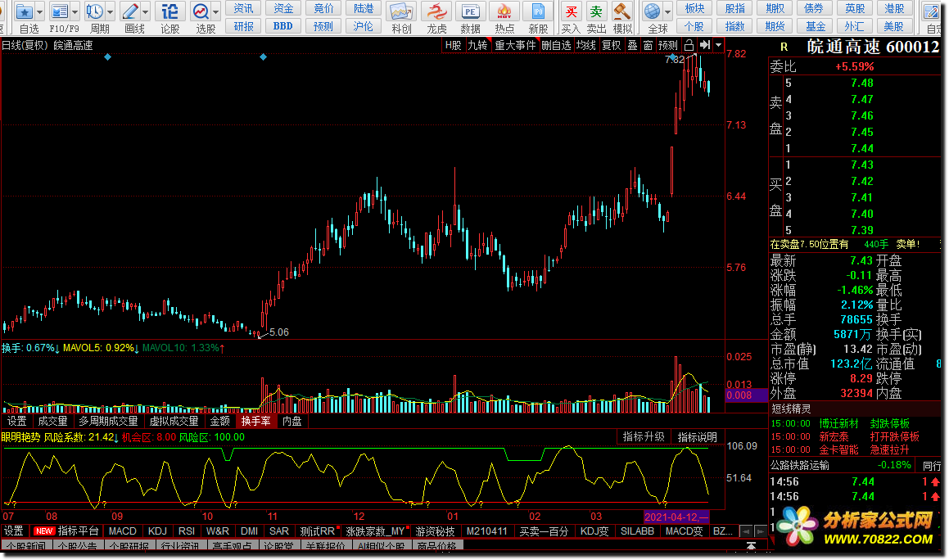This screenshot has width=949, height=560.
Task: Click the custom layout icon at top right
Action: [932, 11]
